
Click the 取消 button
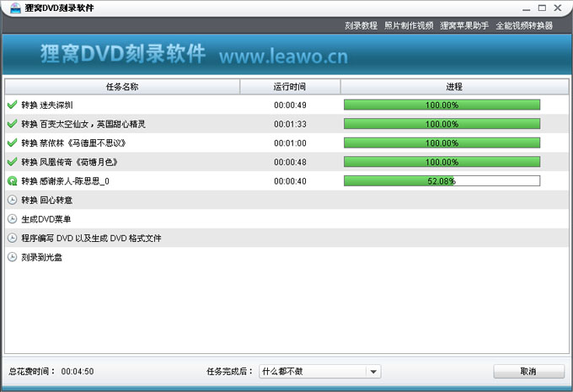coord(528,372)
